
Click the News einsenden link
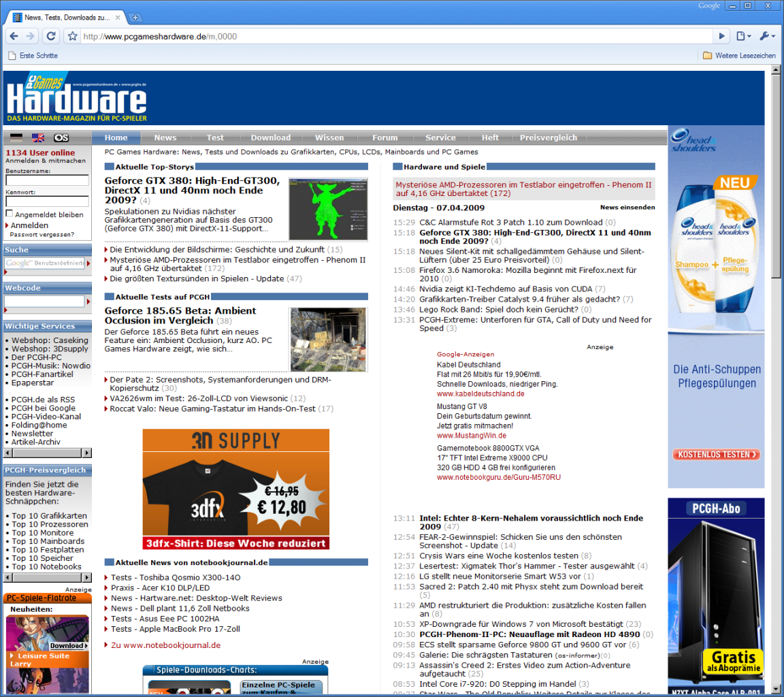pos(627,207)
